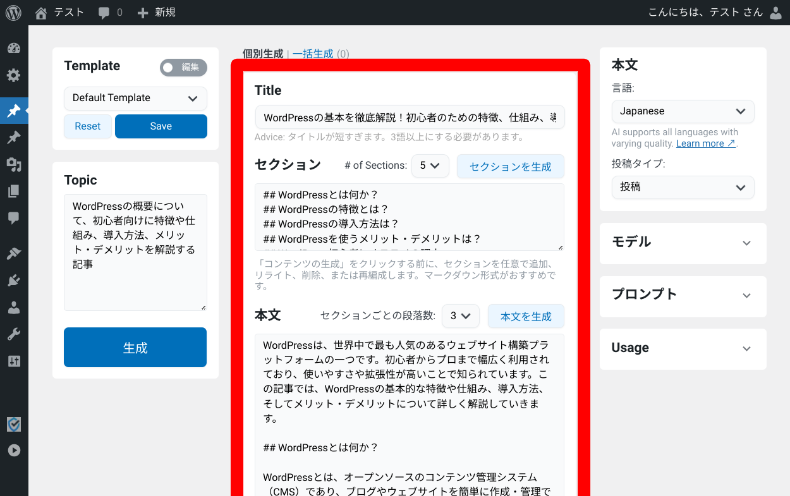
Task: Click the '## WordPressの導入方法は？' line
Action: pyautogui.click(x=331, y=224)
